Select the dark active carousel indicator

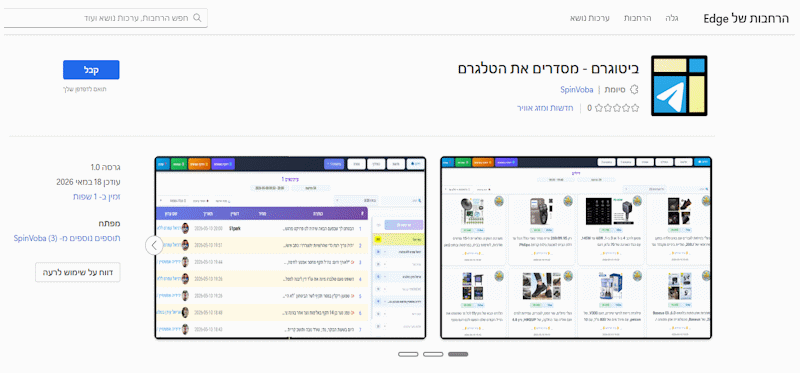[x=458, y=354]
